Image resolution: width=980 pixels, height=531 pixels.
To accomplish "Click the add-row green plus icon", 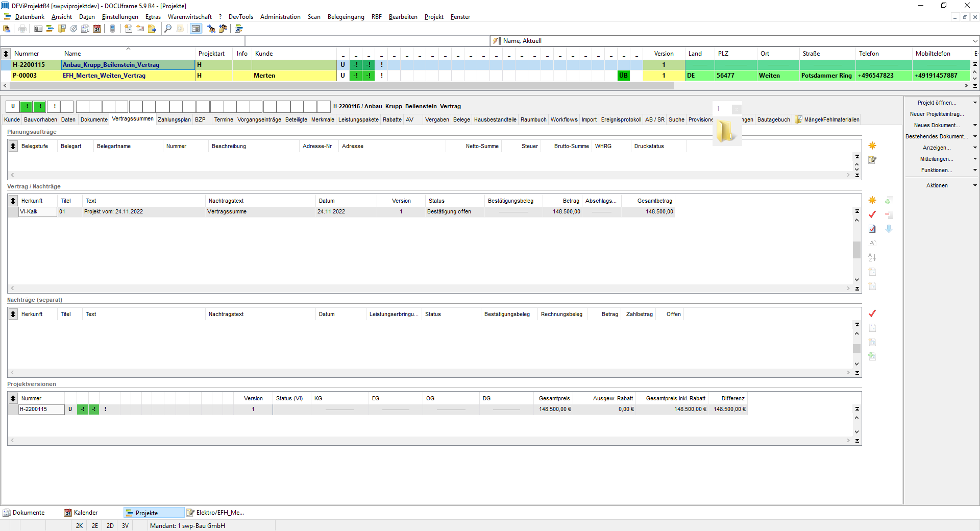I will click(x=889, y=200).
